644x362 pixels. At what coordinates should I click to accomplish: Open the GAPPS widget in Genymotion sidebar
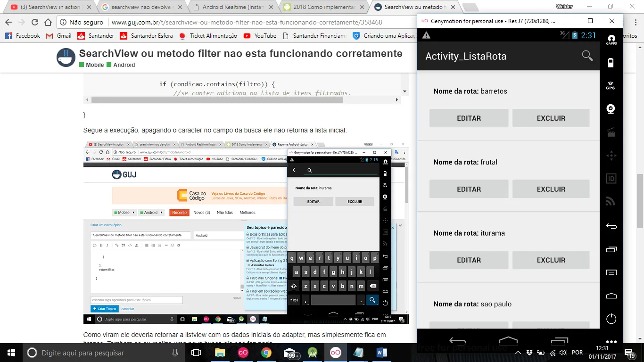click(611, 40)
